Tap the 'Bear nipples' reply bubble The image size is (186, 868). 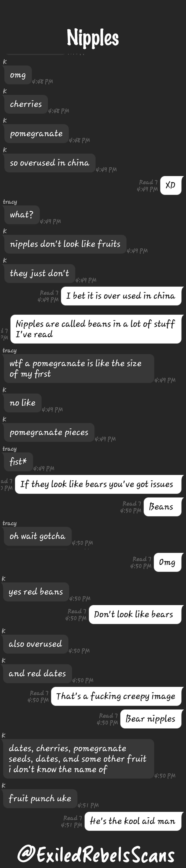pos(151,719)
